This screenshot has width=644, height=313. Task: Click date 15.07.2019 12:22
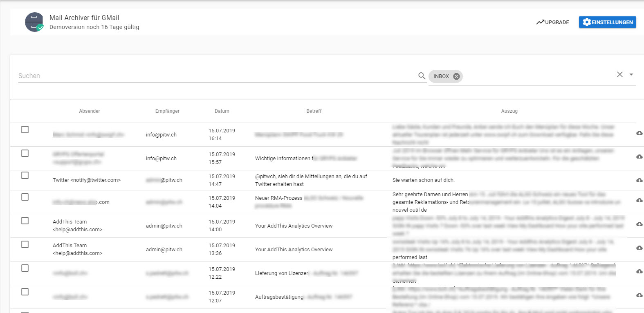(x=222, y=273)
